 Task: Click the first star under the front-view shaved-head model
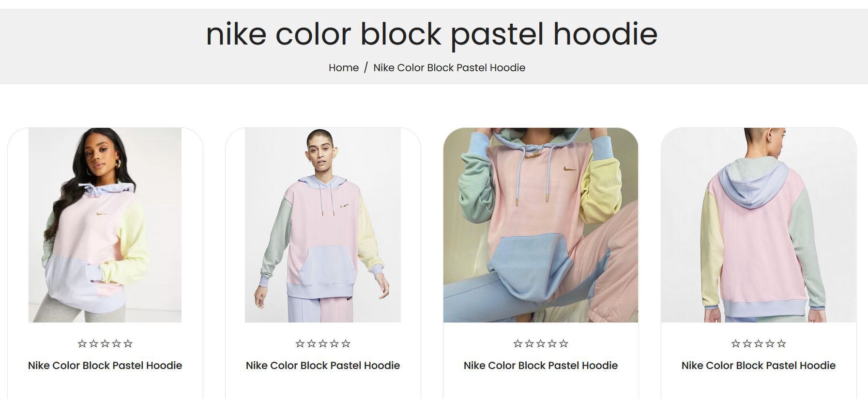tap(300, 344)
